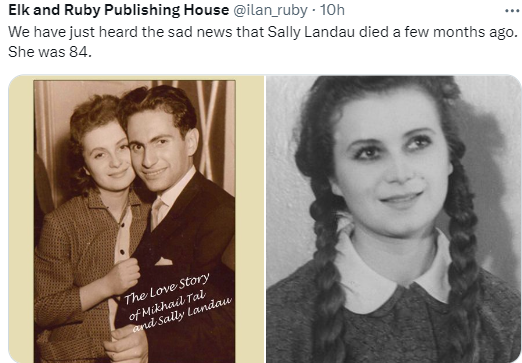Image resolution: width=522 pixels, height=363 pixels.
Task: Click the cream border left of book cover
Action: point(21,219)
